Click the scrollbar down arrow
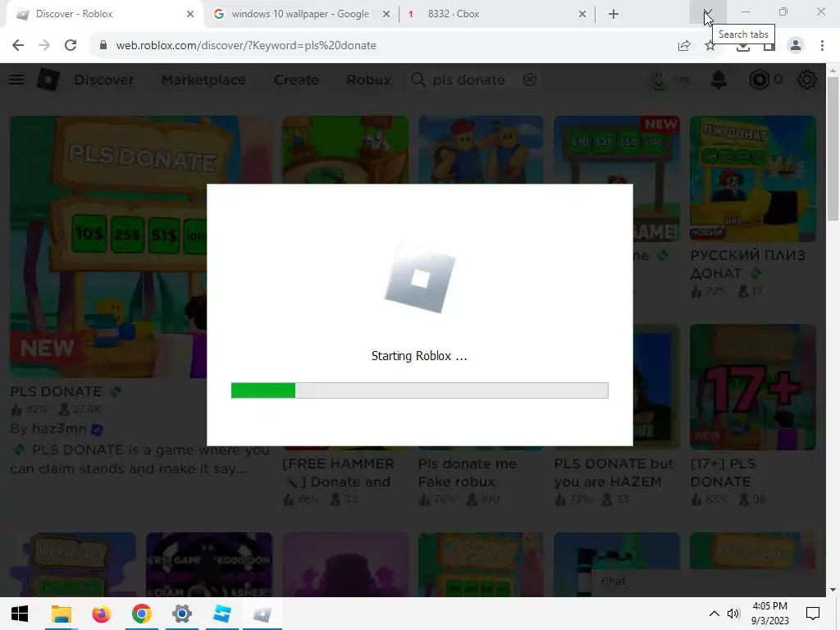The width and height of the screenshot is (840, 630). click(833, 590)
